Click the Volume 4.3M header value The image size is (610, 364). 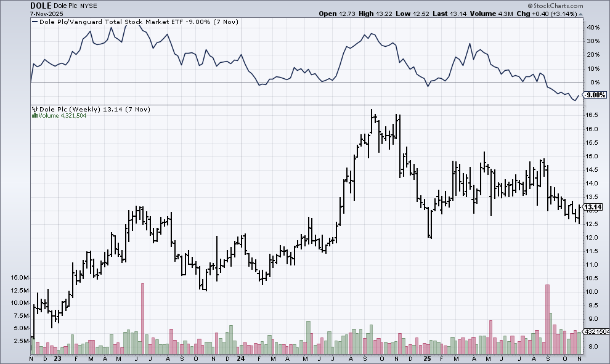(x=491, y=14)
